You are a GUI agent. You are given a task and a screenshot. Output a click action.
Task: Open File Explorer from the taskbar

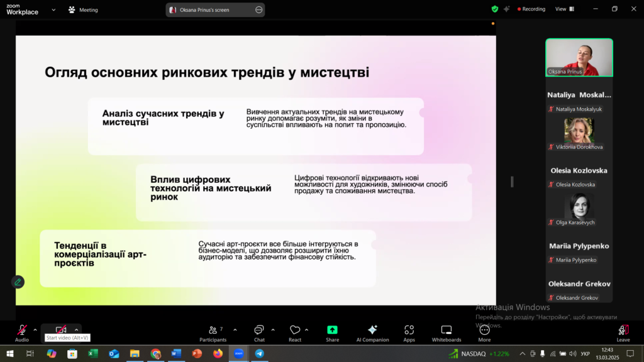[135, 353]
